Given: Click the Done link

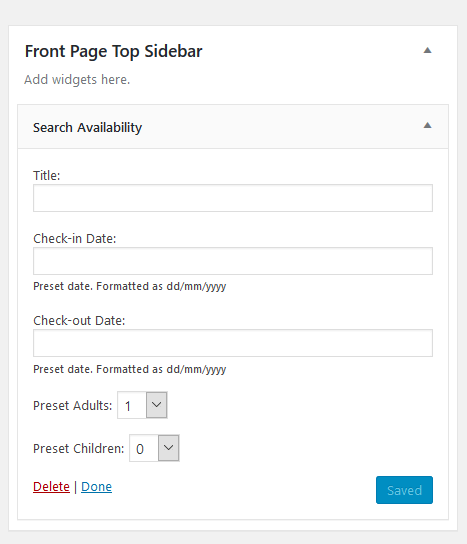Looking at the screenshot, I should coord(96,487).
